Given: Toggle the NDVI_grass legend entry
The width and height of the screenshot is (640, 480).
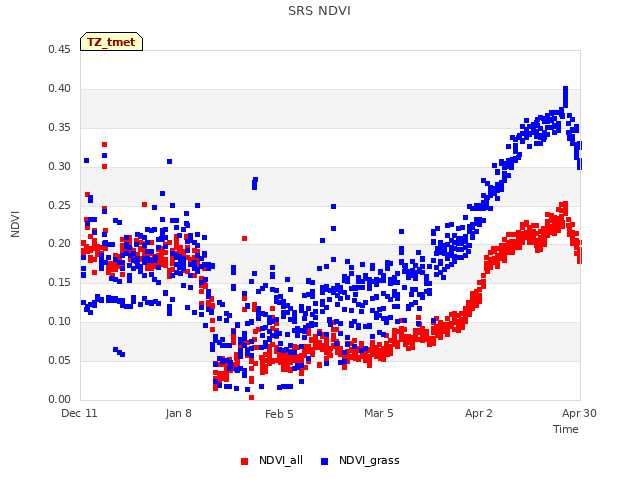Looking at the screenshot, I should click(x=360, y=460).
